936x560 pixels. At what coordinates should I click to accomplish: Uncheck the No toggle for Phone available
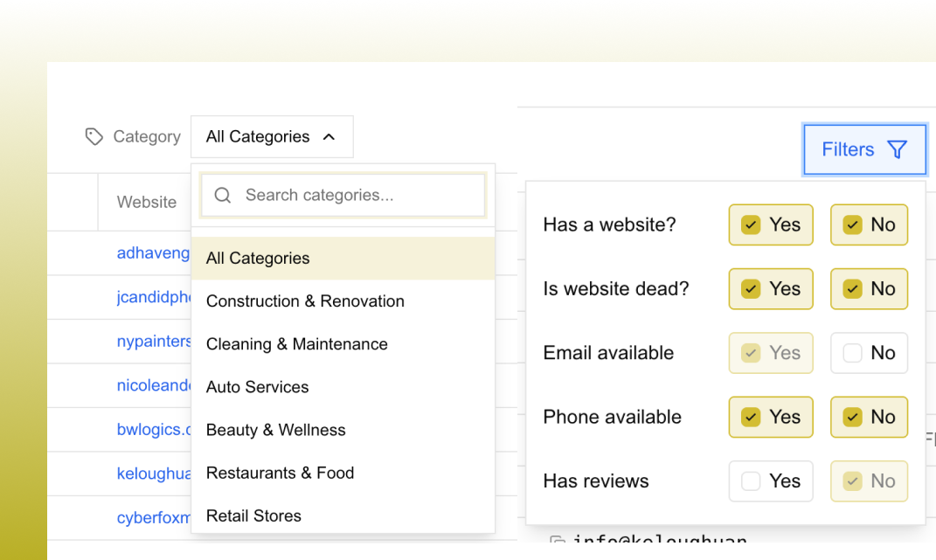(x=869, y=417)
